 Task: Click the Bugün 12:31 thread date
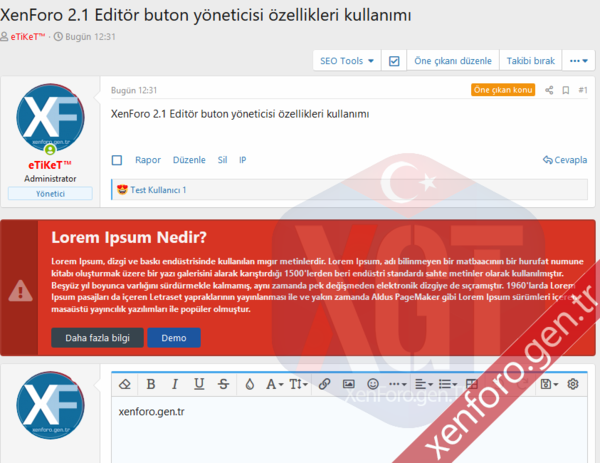coord(90,37)
